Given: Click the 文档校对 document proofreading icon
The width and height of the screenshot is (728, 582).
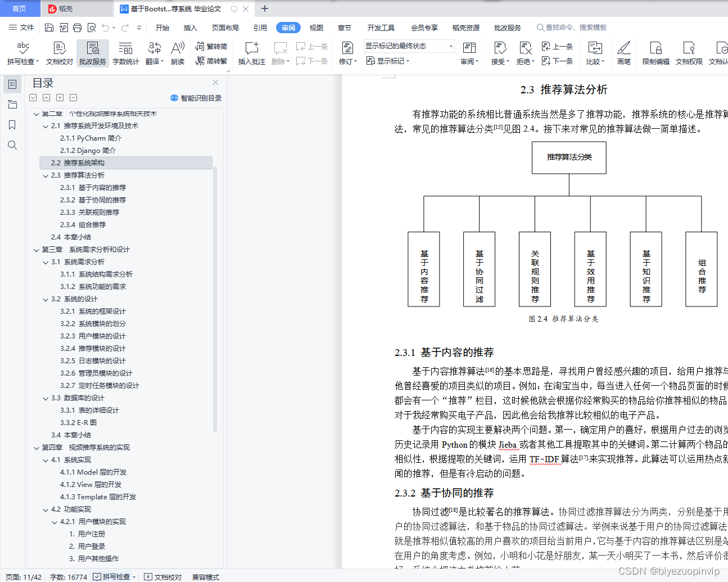Looking at the screenshot, I should [x=60, y=53].
